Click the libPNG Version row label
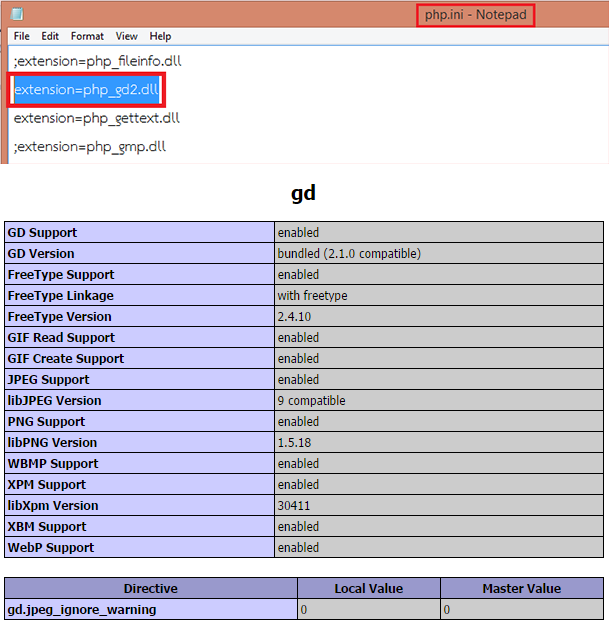Screen dimensions: 609x637 click(x=52, y=442)
